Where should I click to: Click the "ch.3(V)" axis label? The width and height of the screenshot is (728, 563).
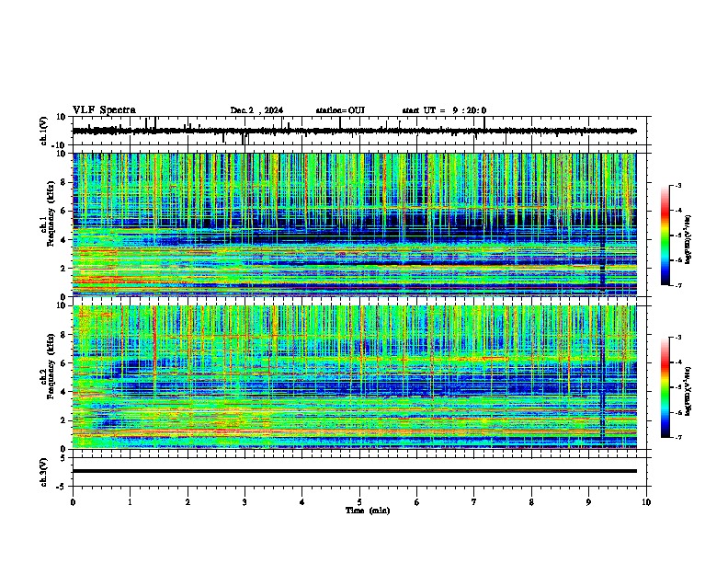[43, 472]
